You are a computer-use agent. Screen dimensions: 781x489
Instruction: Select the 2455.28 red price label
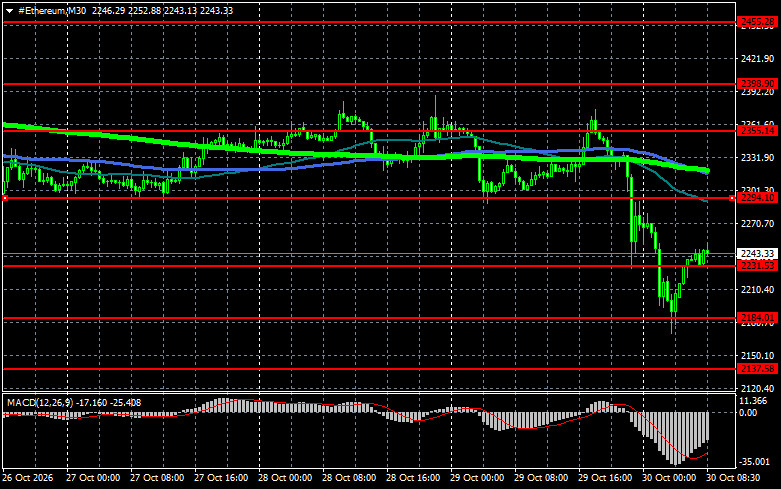pyautogui.click(x=757, y=22)
